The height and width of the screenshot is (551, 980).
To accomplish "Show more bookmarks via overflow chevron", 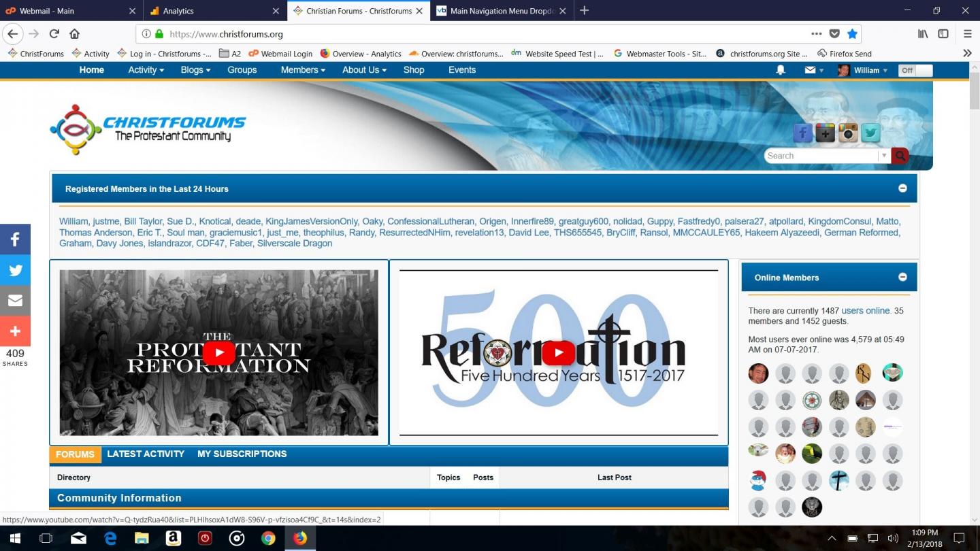I will 967,53.
